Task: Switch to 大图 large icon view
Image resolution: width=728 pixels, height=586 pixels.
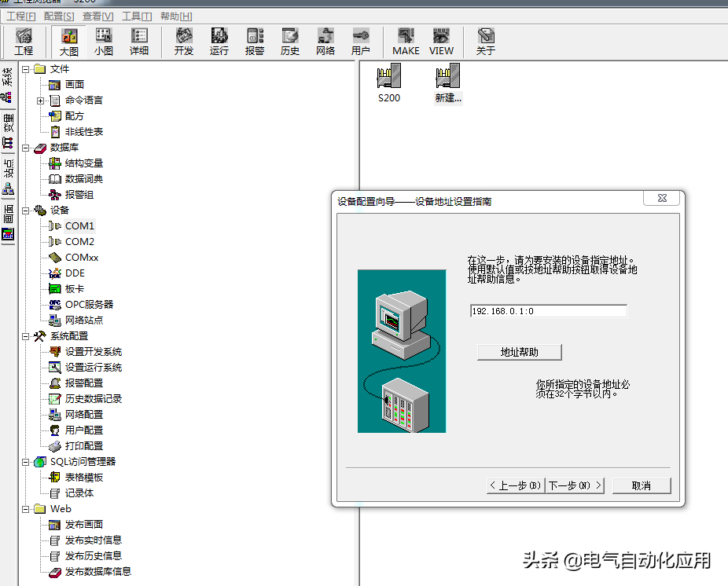Action: coord(68,42)
